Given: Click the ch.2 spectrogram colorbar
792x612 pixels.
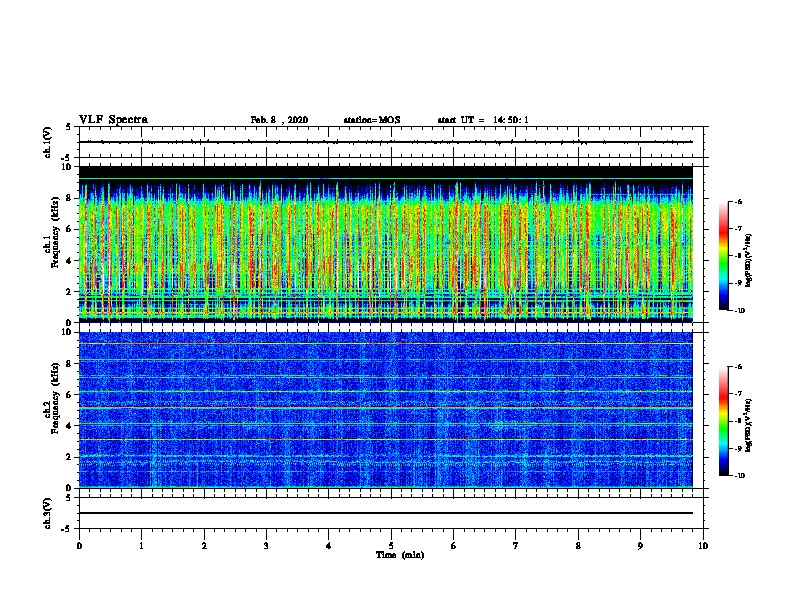Looking at the screenshot, I should pos(723,421).
